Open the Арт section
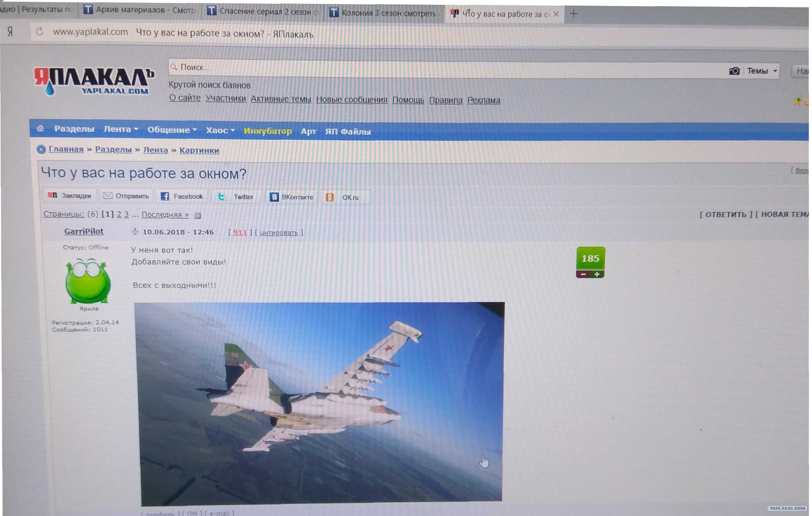The image size is (812, 516). 308,131
